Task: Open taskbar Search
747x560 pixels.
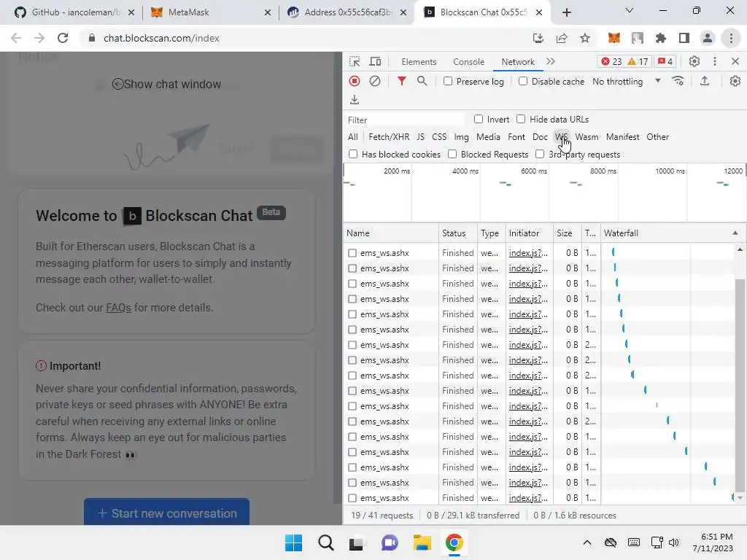Action: [x=326, y=542]
